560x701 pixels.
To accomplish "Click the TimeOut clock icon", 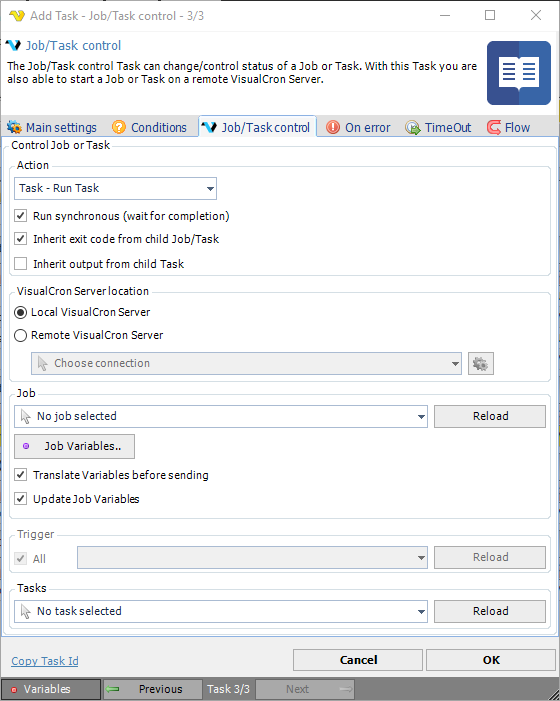I will [413, 127].
